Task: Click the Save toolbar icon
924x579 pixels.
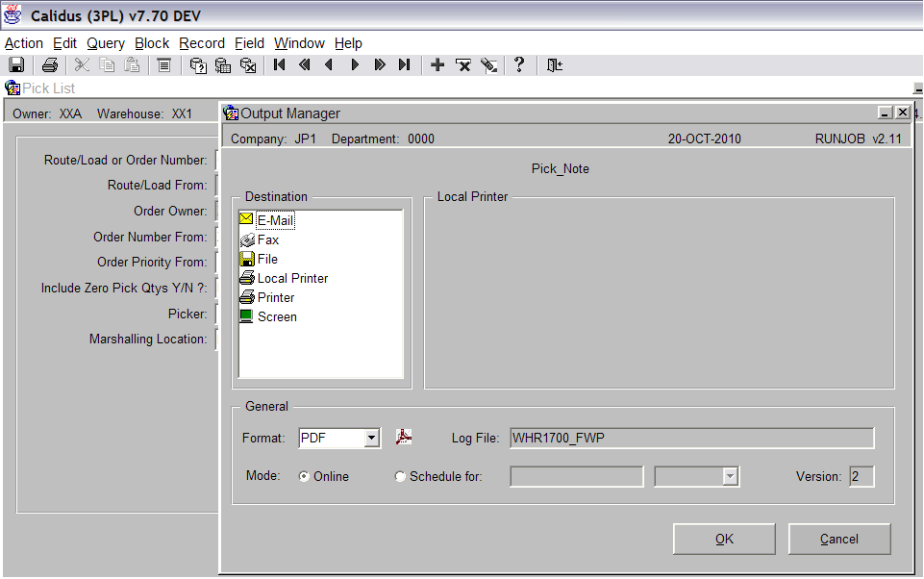Action: pyautogui.click(x=16, y=64)
